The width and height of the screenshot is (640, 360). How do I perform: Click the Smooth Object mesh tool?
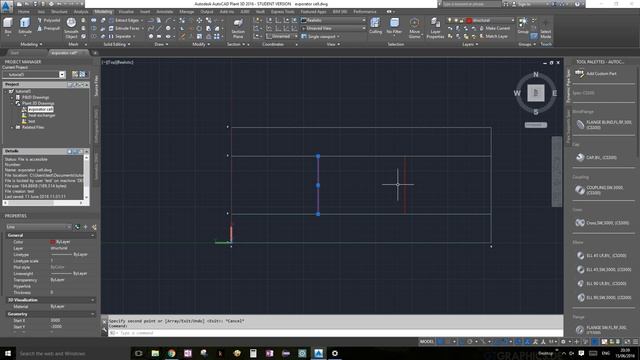point(71,28)
